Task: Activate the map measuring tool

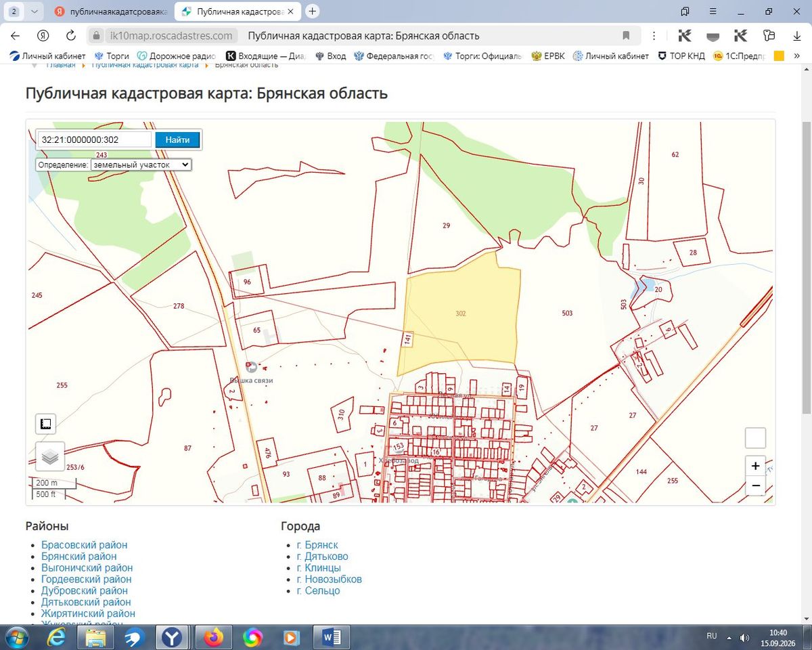Action: pyautogui.click(x=46, y=424)
